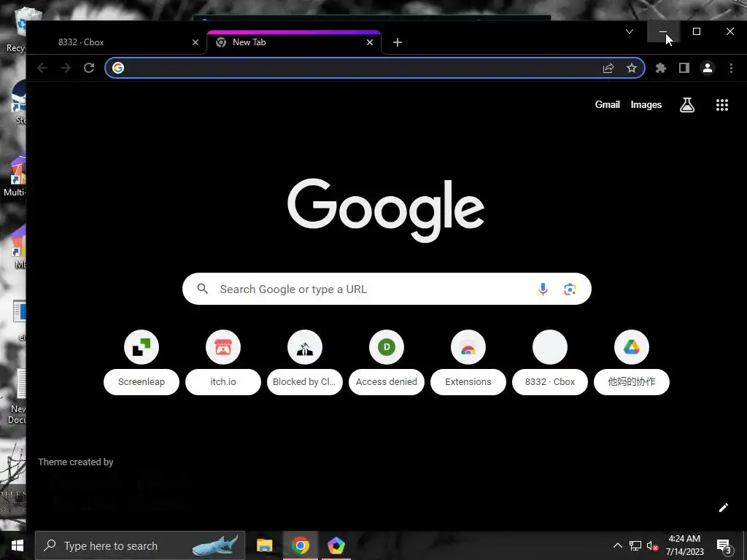Click the Access denied label

[x=387, y=382]
